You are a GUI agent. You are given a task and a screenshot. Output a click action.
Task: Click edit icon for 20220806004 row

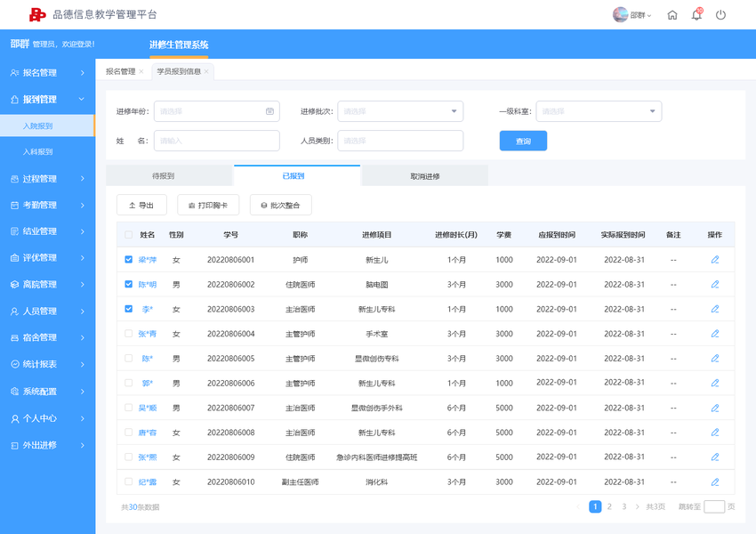[715, 334]
